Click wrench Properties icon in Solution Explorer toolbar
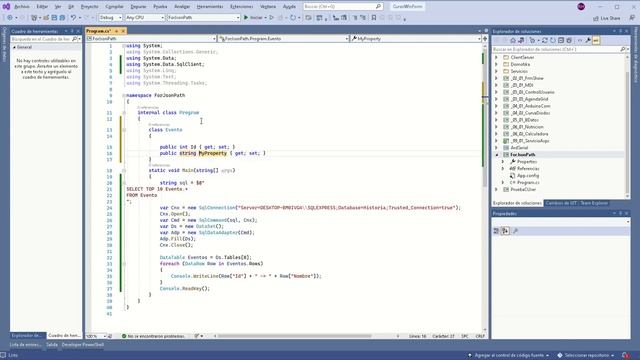 coord(588,40)
